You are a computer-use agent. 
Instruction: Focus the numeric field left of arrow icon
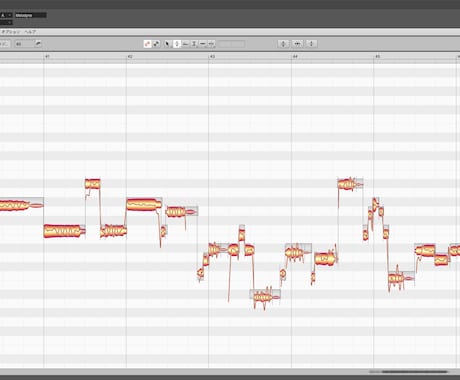point(24,44)
